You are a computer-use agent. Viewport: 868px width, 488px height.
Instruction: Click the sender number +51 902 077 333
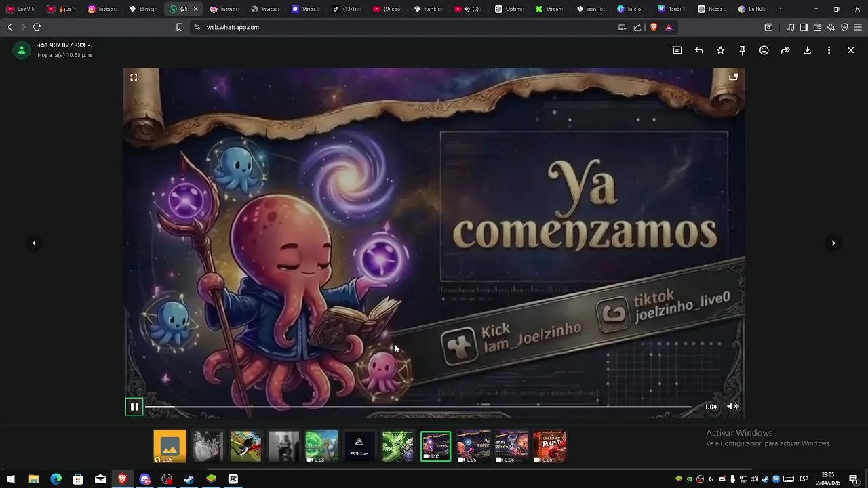[x=64, y=45]
